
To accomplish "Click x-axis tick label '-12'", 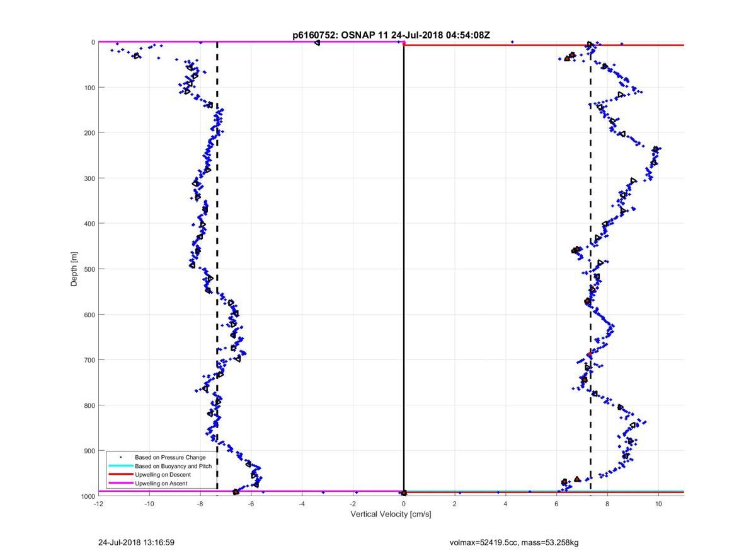I will [x=98, y=504].
